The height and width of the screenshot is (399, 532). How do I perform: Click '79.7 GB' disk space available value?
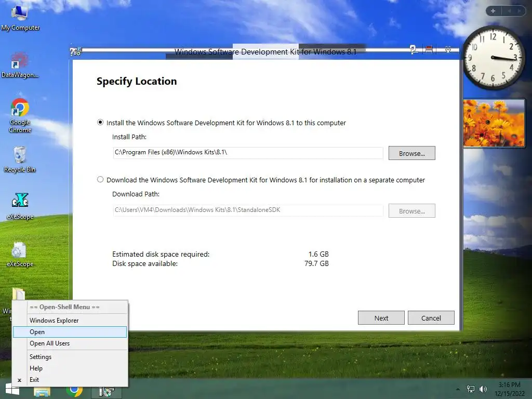click(316, 263)
